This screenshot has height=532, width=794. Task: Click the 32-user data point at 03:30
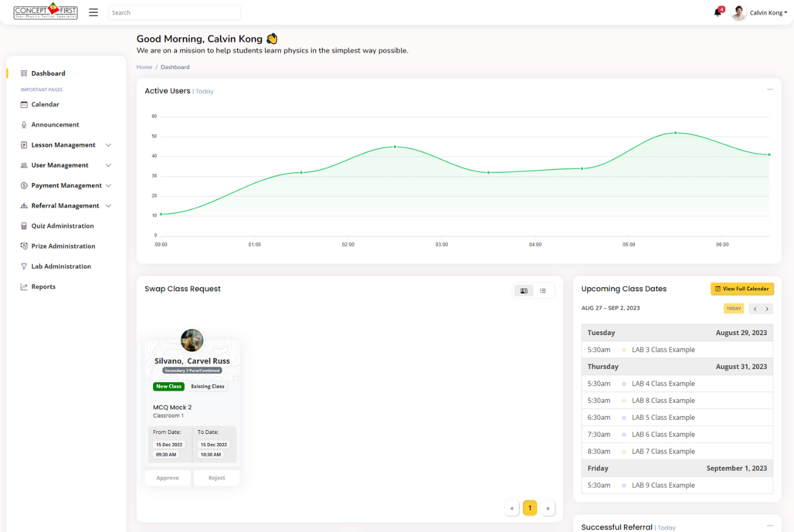tap(488, 172)
